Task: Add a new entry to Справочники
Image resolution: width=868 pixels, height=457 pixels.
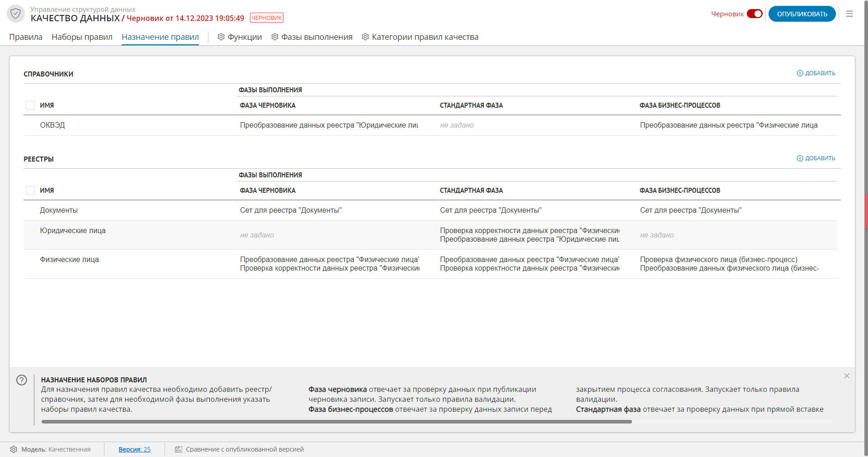Action: coord(816,73)
